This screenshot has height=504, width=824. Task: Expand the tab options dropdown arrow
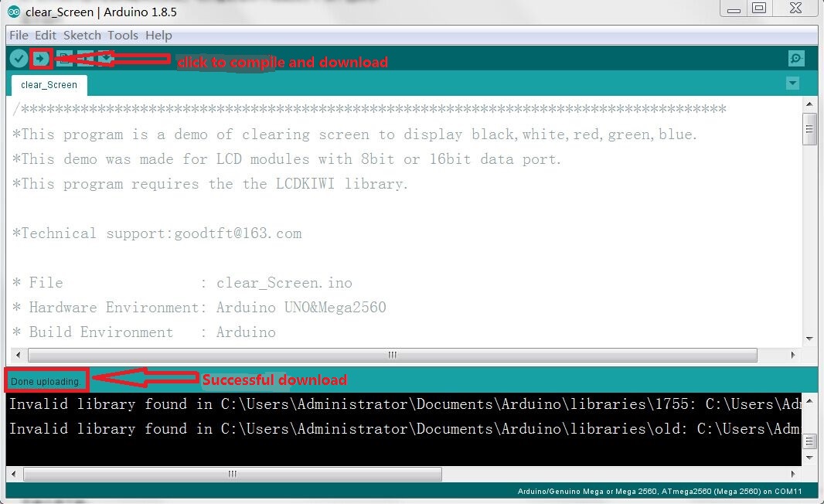point(792,83)
